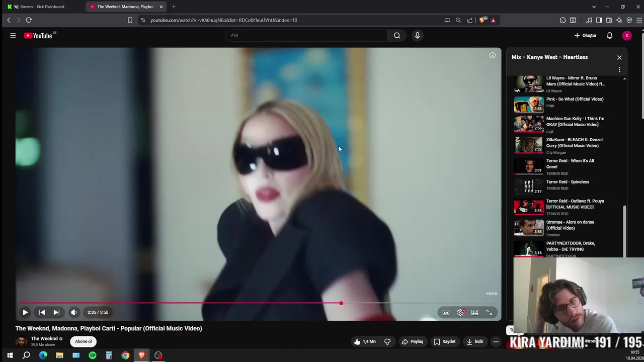The image size is (644, 362).
Task: Play the video with the play button
Action: 25,312
